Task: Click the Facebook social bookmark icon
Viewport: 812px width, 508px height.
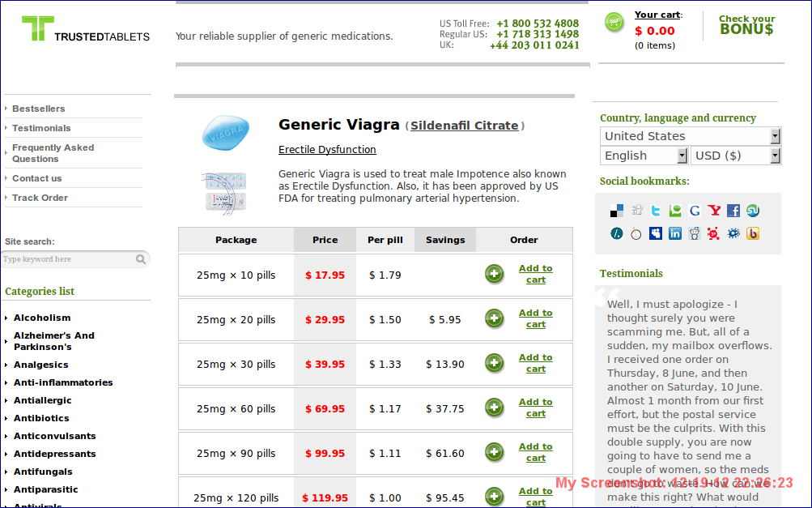Action: pos(733,211)
